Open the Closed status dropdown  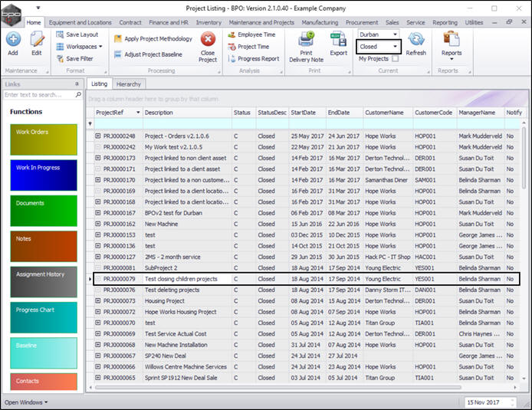point(396,47)
